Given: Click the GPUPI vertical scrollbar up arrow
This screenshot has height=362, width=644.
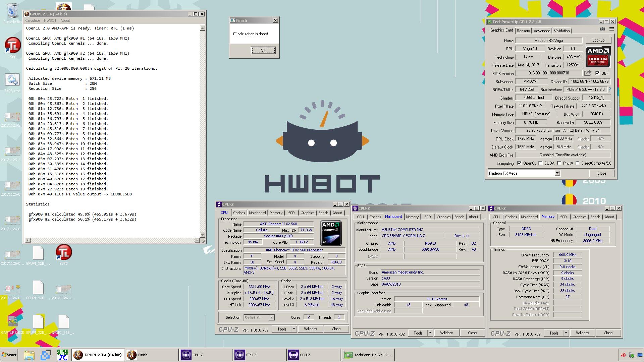Looking at the screenshot, I should [x=203, y=28].
